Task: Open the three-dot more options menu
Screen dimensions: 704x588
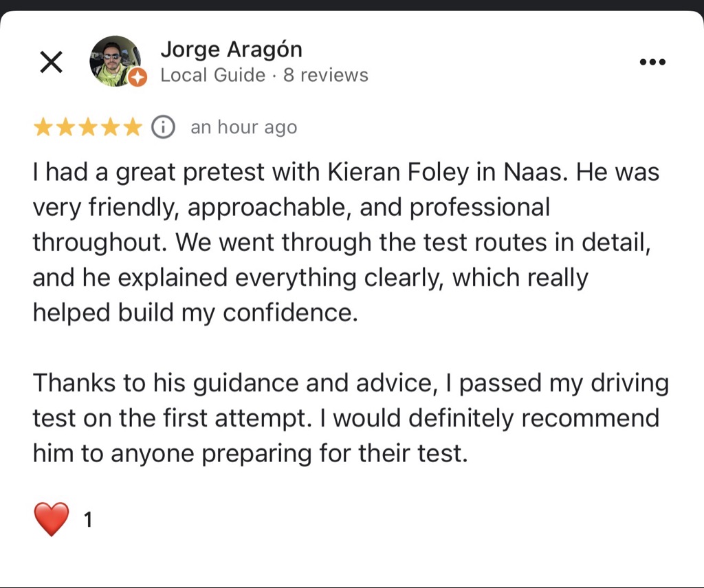Action: coord(652,63)
